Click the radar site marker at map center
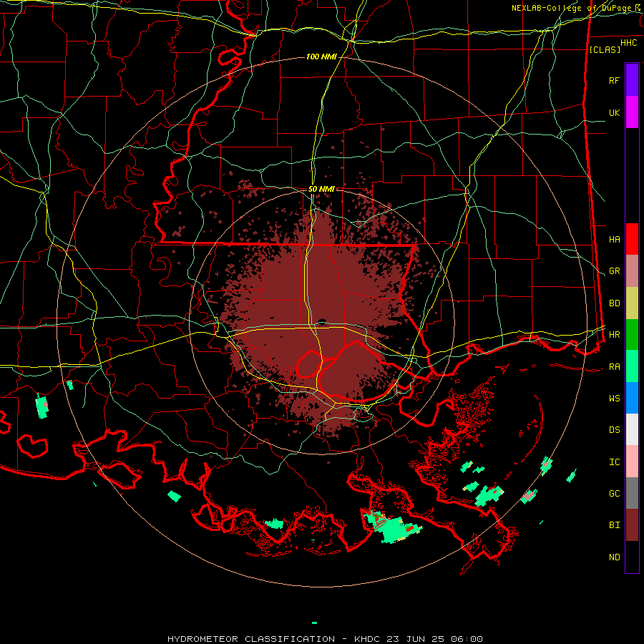Image resolution: width=644 pixels, height=644 pixels. click(321, 321)
